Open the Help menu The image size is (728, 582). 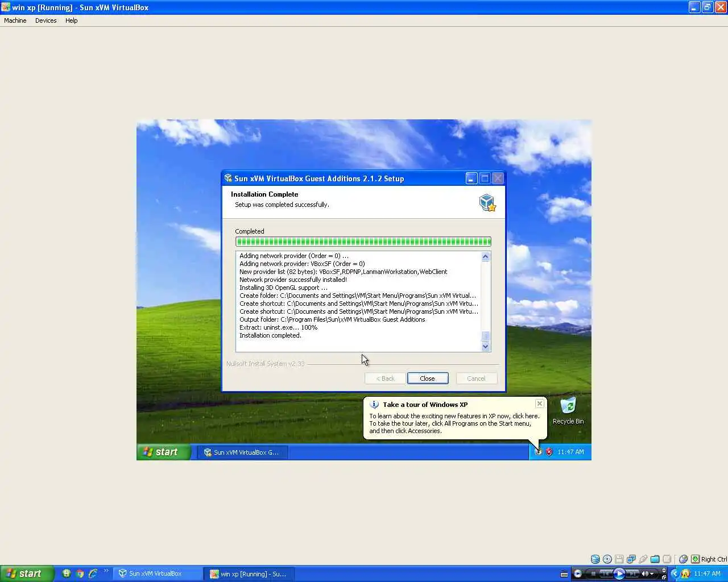click(72, 20)
